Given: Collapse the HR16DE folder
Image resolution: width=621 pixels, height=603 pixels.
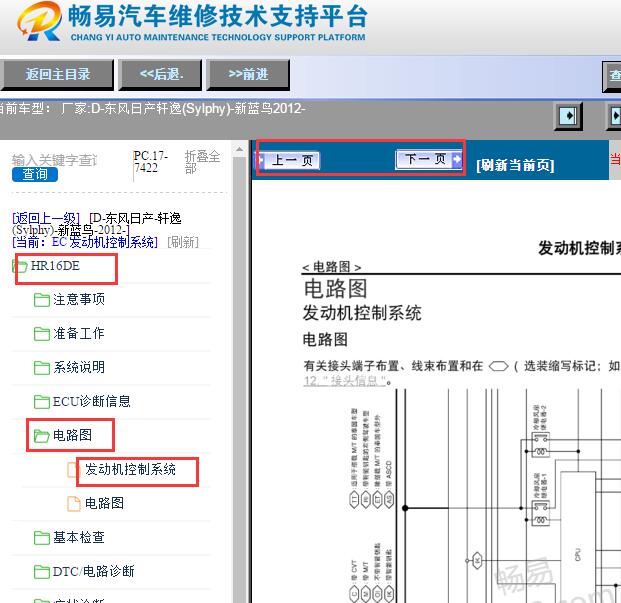Looking at the screenshot, I should [55, 266].
